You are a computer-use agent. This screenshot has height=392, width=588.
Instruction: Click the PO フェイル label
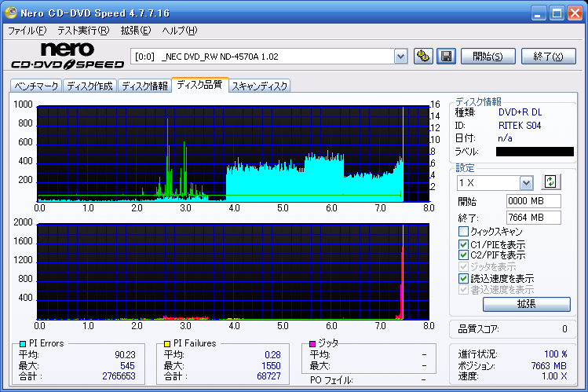click(x=331, y=380)
